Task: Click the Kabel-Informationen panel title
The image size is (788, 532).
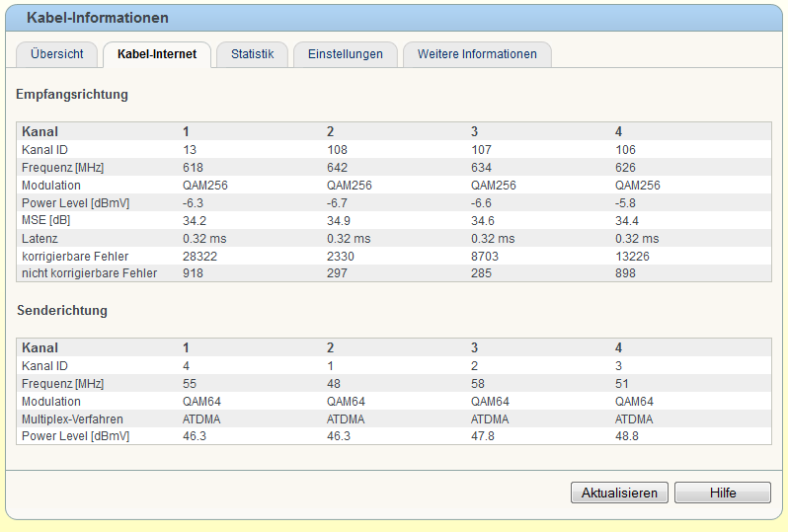Action: (98, 18)
